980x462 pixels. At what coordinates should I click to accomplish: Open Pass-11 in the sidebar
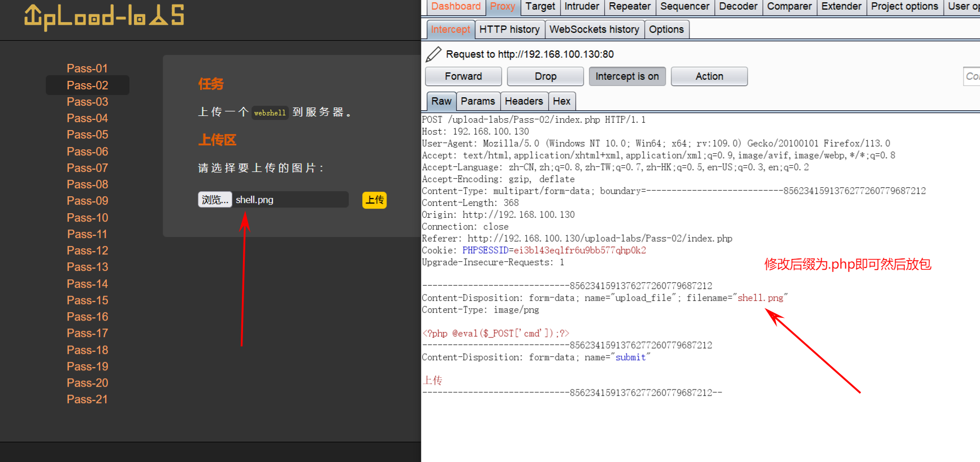click(x=87, y=234)
